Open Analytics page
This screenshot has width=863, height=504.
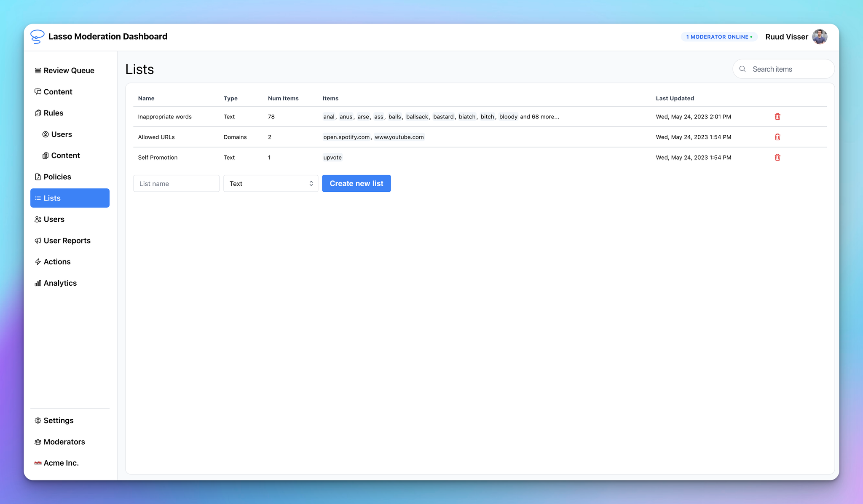60,283
